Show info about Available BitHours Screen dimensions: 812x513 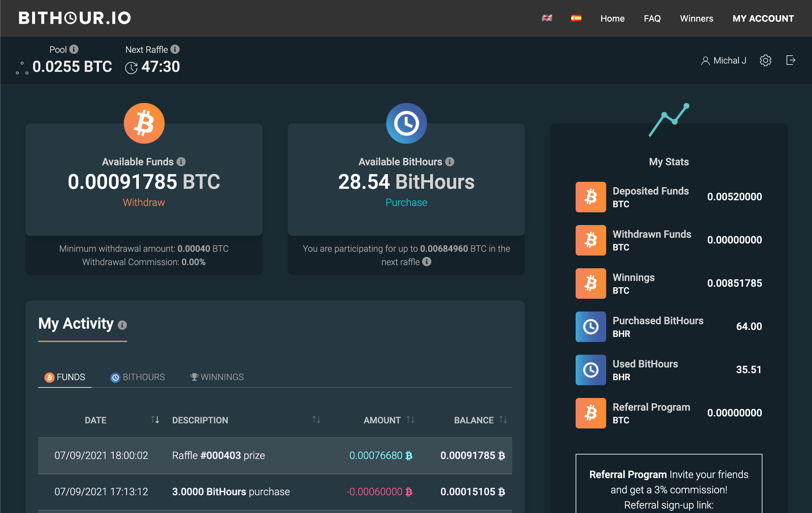point(450,162)
